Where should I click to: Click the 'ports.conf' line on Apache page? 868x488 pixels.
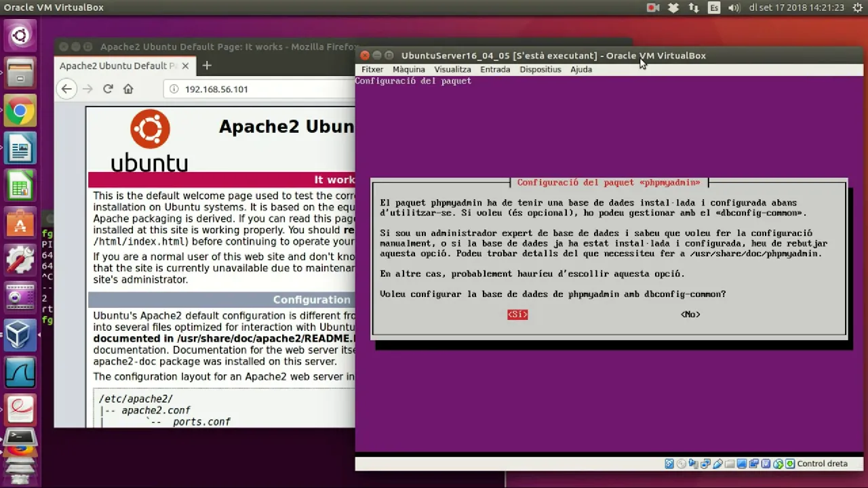point(201,422)
